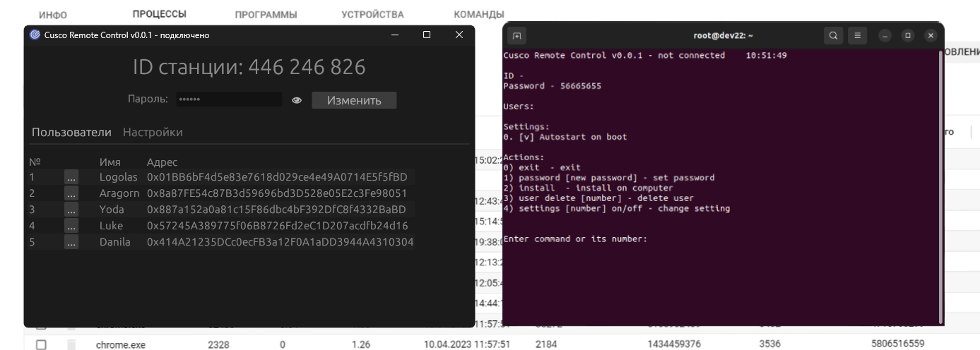Image resolution: width=980 pixels, height=350 pixels.
Task: Tick the checkbox for chrome.exe row
Action: click(x=41, y=345)
